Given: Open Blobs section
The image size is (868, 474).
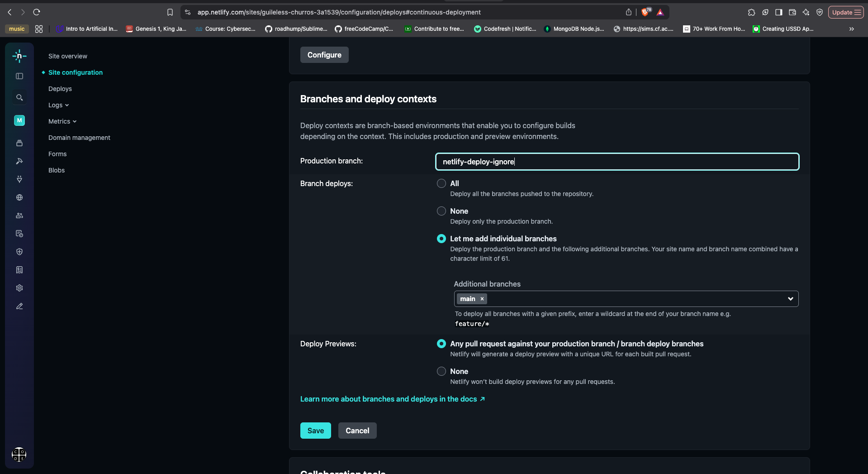Looking at the screenshot, I should (57, 170).
